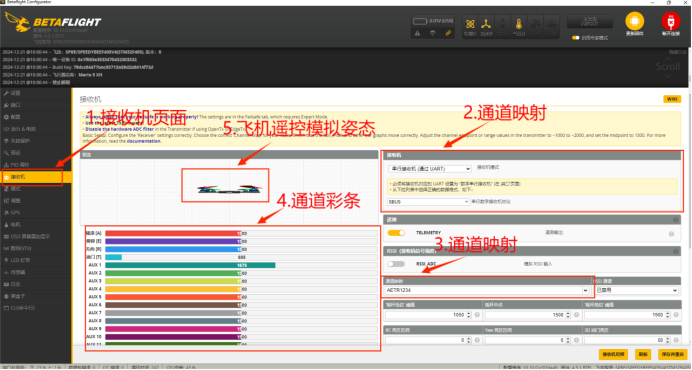
Task: Click the warning triangle status icon
Action: click(x=417, y=33)
